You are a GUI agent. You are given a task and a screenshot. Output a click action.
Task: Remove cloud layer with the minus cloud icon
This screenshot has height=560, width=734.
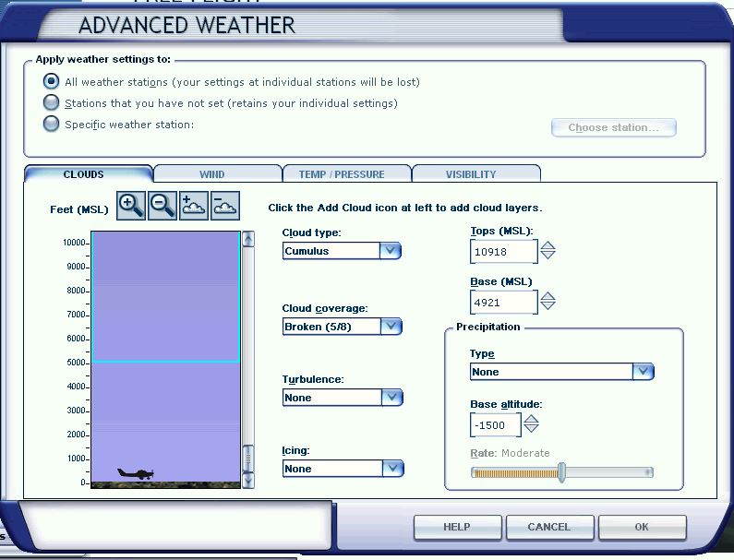point(225,206)
